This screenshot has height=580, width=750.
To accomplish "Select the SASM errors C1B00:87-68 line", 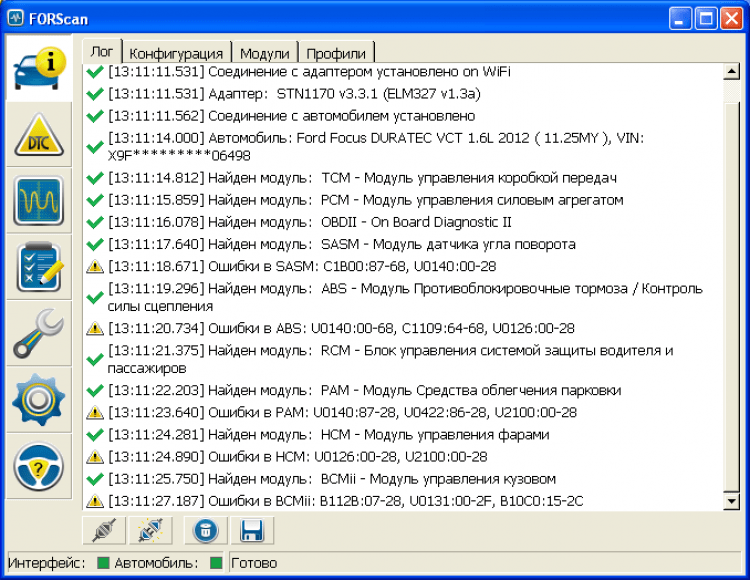I will pos(302,266).
